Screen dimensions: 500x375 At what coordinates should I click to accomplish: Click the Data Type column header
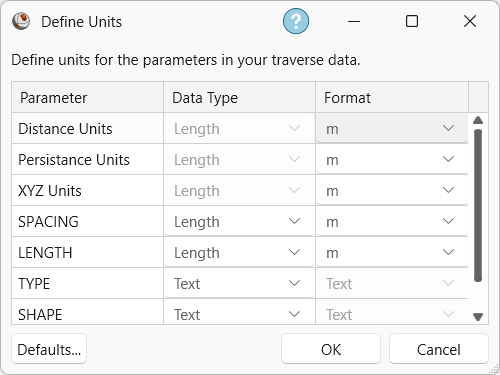(x=239, y=97)
